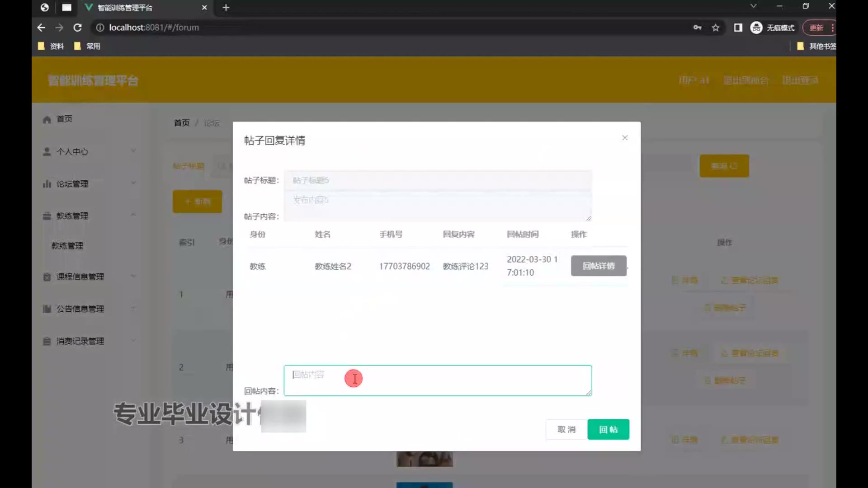
Task: Click the password key icon
Action: tap(697, 28)
